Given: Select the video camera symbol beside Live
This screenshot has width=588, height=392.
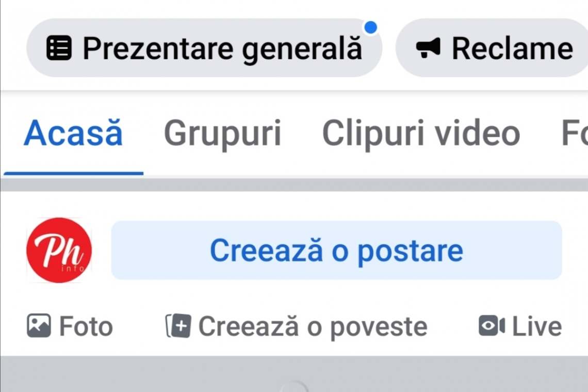Looking at the screenshot, I should [x=491, y=325].
